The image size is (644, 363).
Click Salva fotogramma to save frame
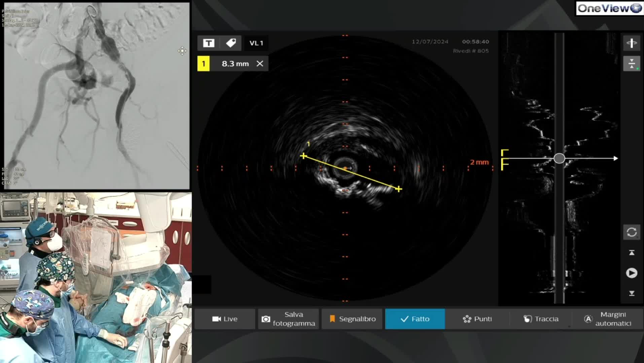pyautogui.click(x=288, y=319)
